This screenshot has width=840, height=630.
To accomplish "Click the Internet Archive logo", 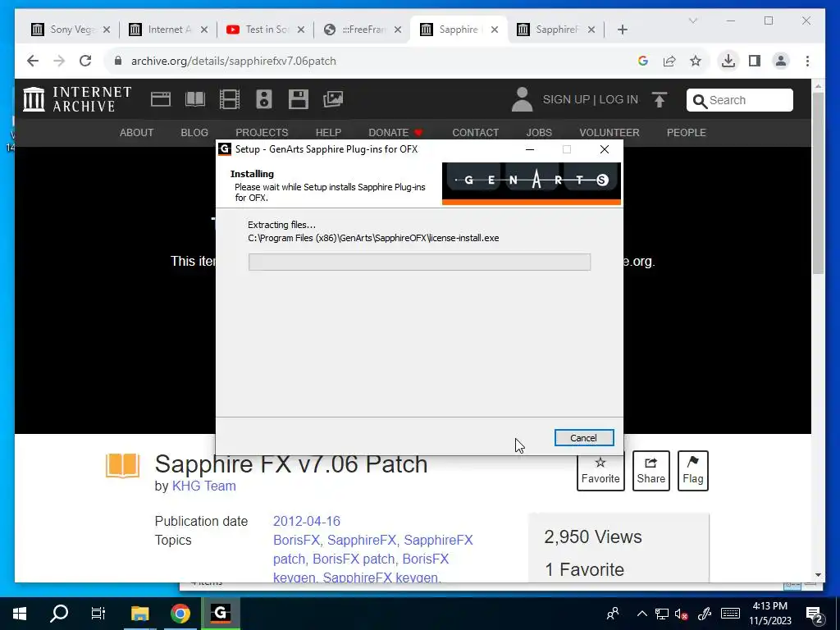I will [x=77, y=99].
